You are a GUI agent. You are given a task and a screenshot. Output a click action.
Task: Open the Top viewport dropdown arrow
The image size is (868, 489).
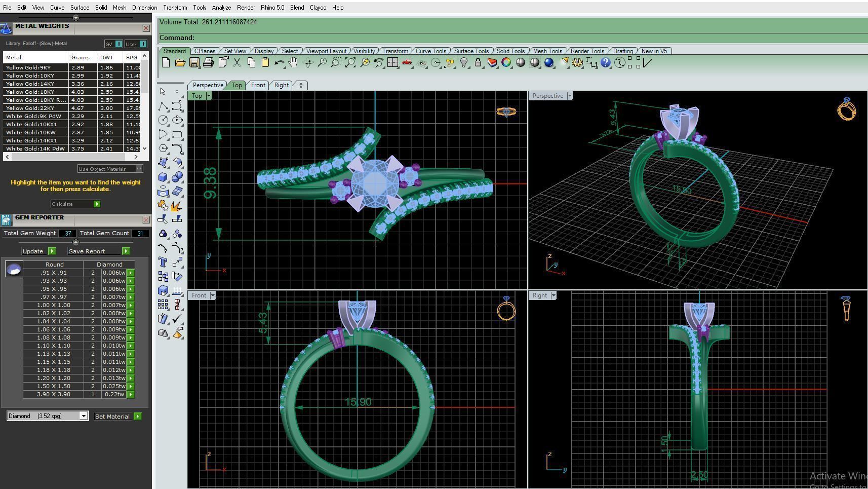coord(209,96)
